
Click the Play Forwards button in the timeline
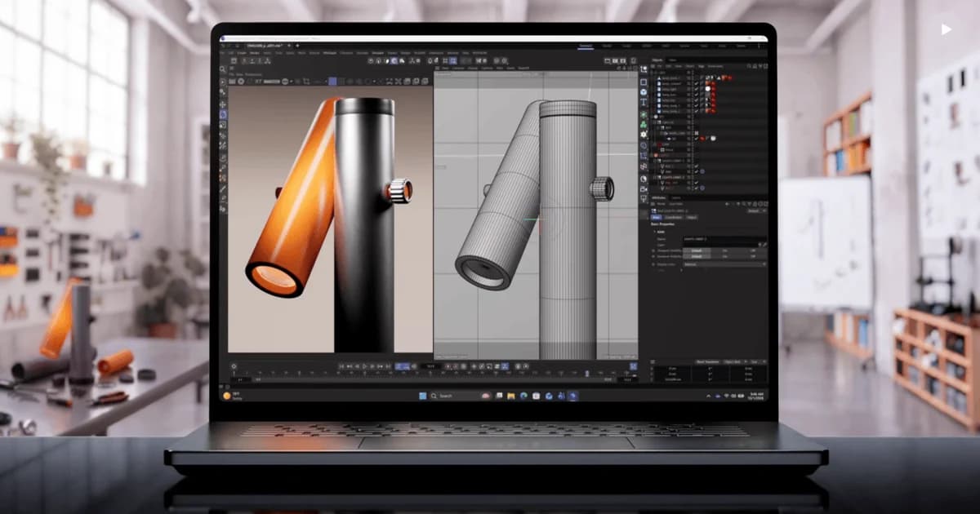[x=365, y=366]
